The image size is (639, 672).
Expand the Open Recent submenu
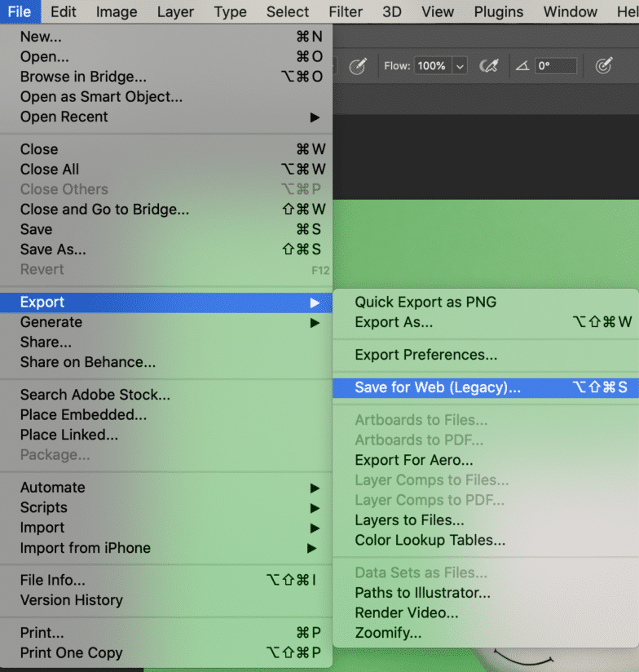pyautogui.click(x=316, y=117)
